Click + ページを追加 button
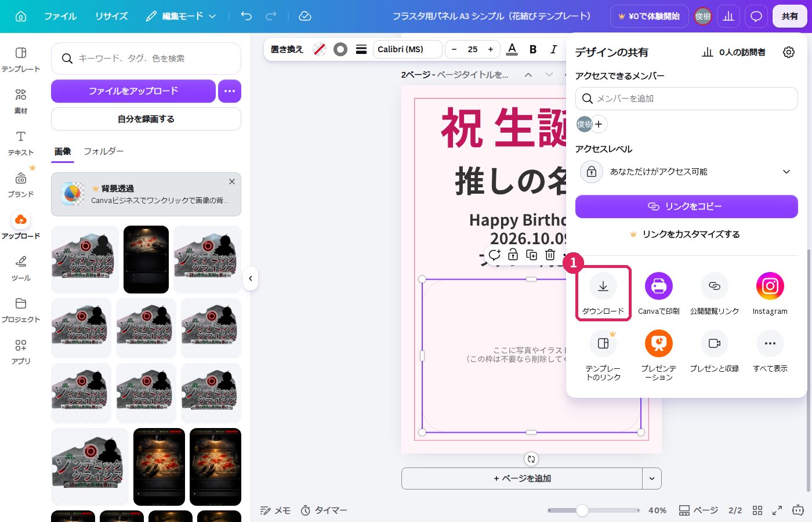This screenshot has width=812, height=522. tap(522, 478)
